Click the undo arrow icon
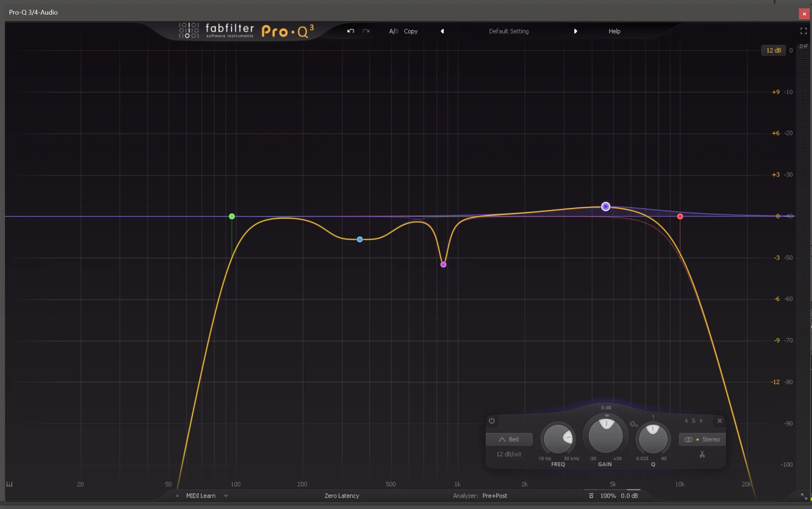 point(350,31)
